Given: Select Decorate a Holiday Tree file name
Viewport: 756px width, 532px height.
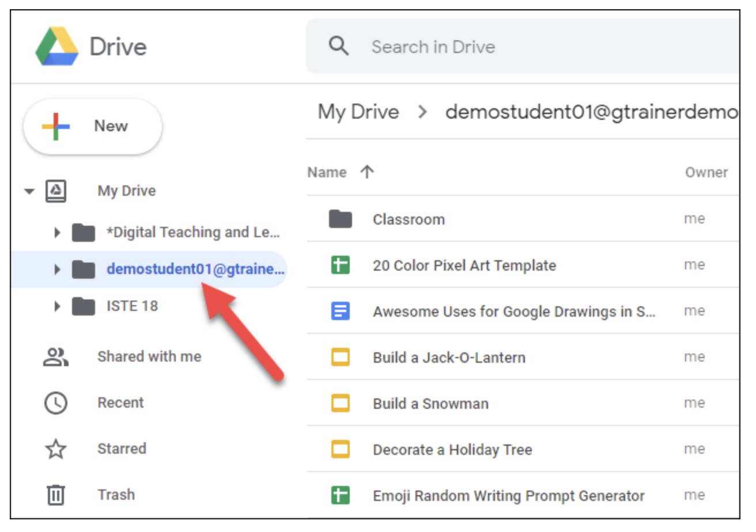Looking at the screenshot, I should [452, 450].
